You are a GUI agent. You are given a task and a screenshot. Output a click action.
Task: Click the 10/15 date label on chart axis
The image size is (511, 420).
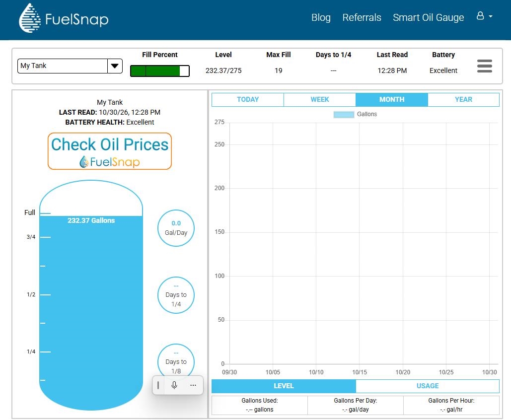click(x=360, y=372)
